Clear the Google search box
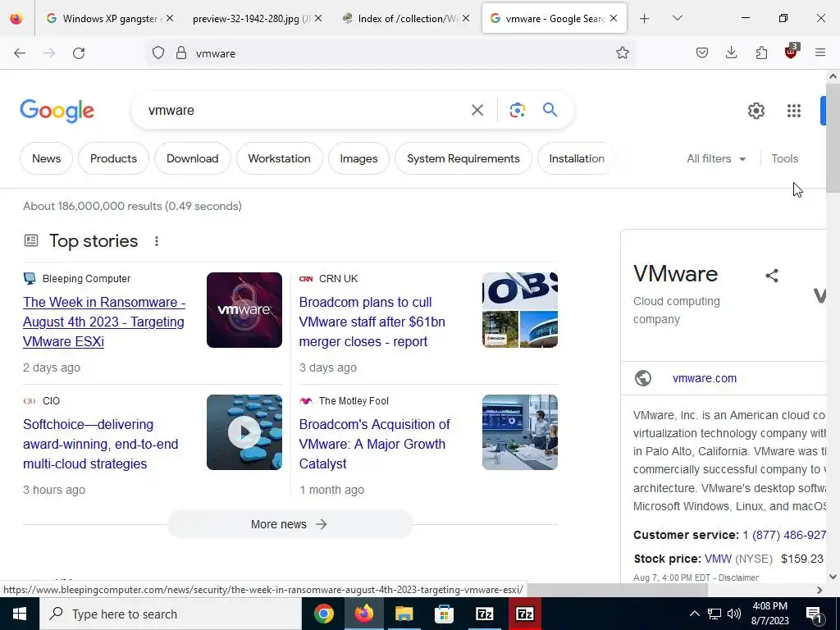 477,111
